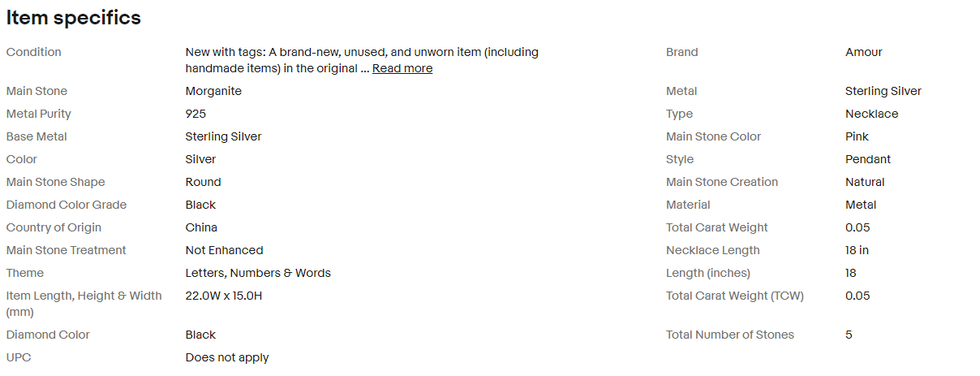This screenshot has width=980, height=376.
Task: Click the 18 in necklace length value
Action: 857,250
